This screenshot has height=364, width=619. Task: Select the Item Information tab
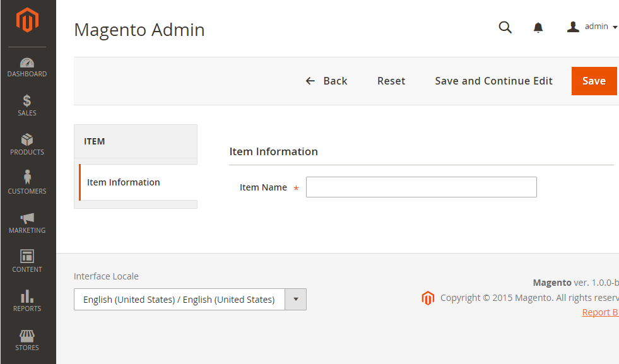(138, 182)
